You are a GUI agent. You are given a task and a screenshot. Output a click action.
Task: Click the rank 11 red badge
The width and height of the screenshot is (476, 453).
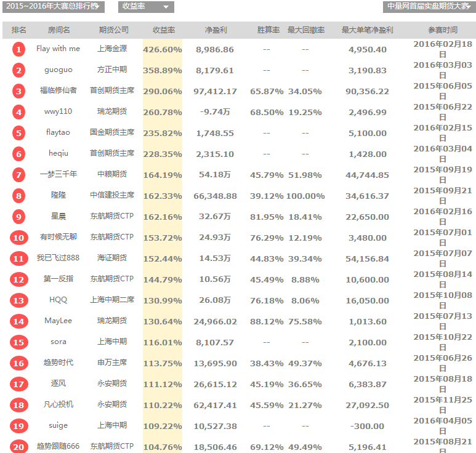click(18, 259)
